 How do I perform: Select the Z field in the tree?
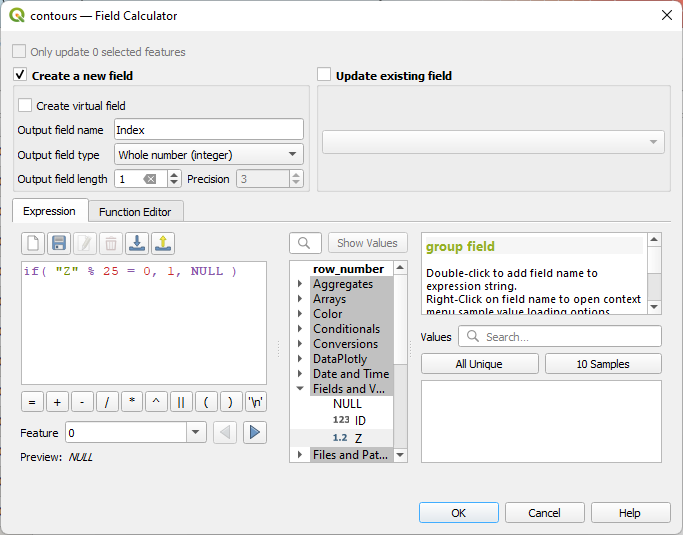358,438
